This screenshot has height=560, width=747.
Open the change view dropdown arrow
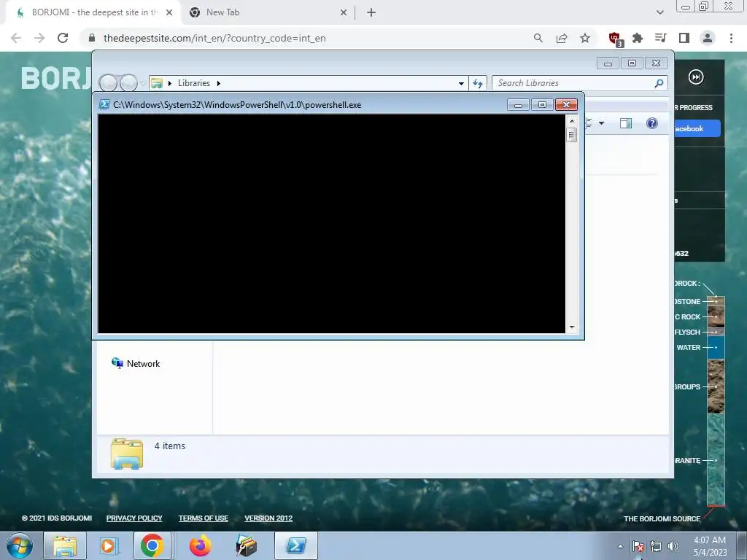coord(601,123)
